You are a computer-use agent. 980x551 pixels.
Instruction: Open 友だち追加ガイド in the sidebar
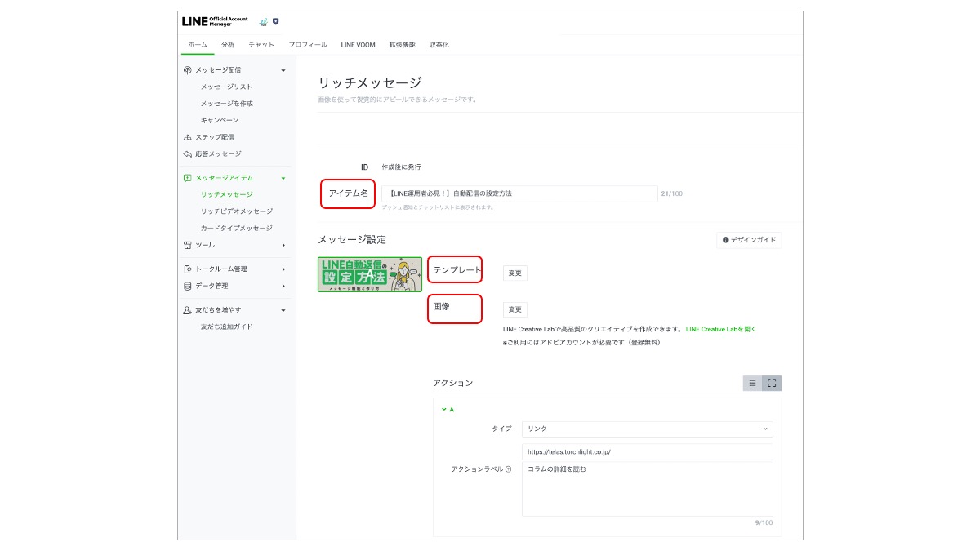coord(227,327)
